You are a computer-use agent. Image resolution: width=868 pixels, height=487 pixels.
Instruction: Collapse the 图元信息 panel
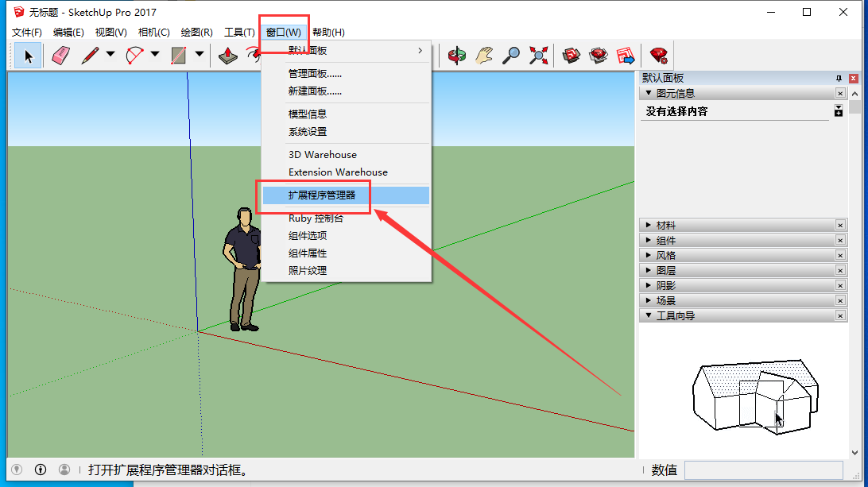tap(649, 93)
